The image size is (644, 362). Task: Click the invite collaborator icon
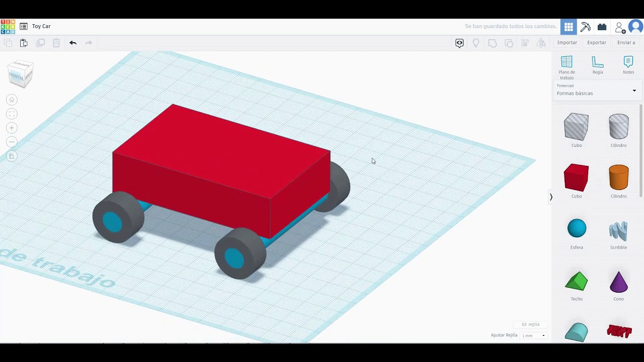click(x=620, y=27)
